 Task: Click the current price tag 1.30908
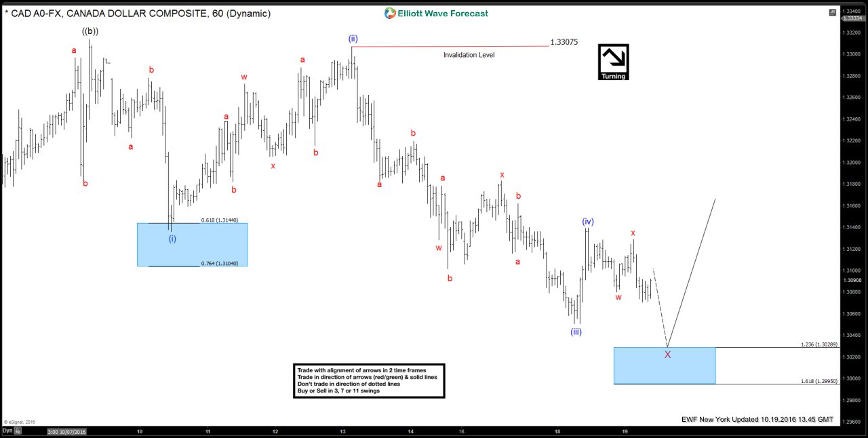tap(852, 280)
